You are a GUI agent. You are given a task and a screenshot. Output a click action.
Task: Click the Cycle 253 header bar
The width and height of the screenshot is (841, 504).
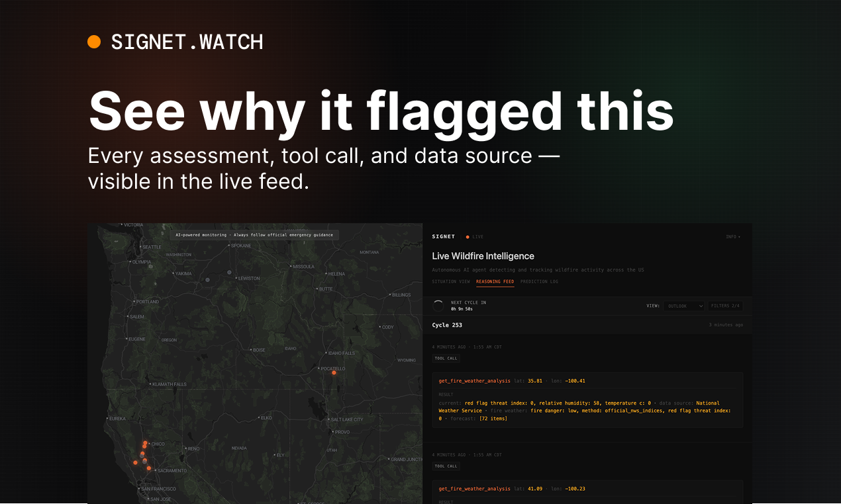(x=447, y=325)
